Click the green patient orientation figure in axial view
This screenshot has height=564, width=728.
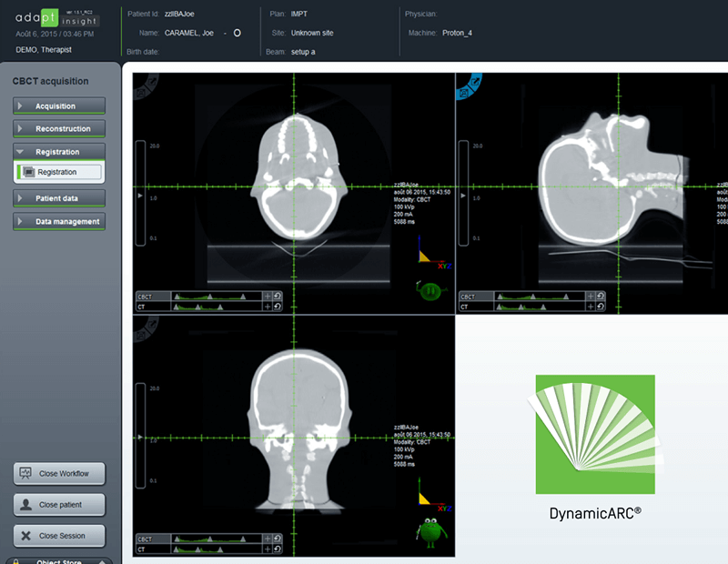(430, 290)
